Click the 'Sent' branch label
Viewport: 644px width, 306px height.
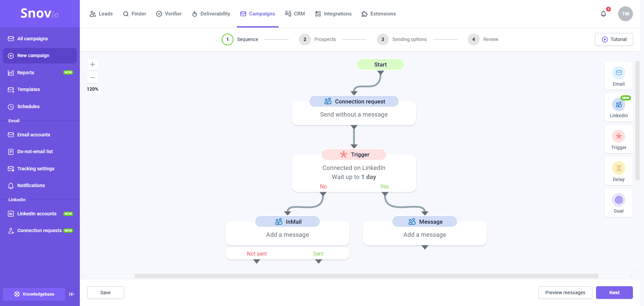[318, 254]
